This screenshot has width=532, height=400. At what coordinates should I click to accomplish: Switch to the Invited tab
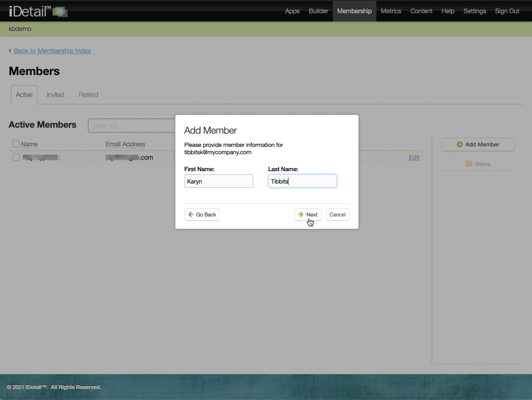tap(55, 95)
